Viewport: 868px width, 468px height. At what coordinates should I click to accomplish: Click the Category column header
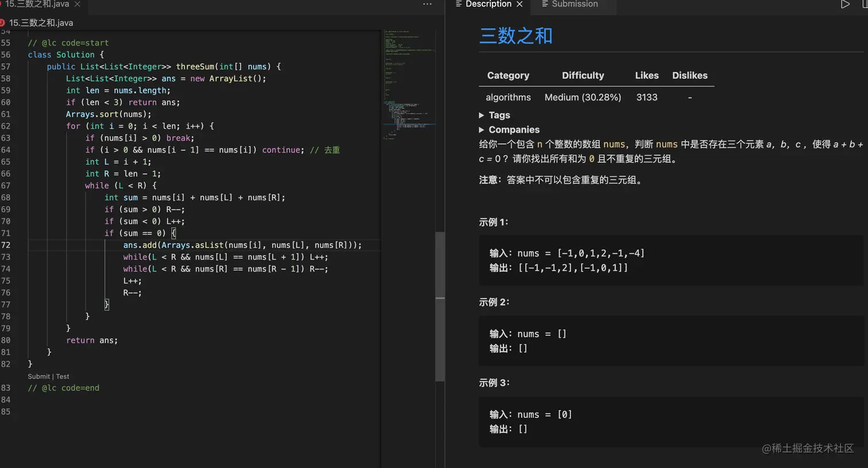tap(508, 76)
